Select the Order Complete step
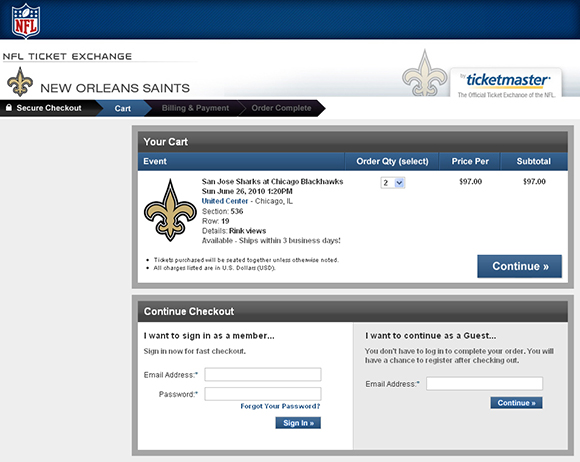 281,108
